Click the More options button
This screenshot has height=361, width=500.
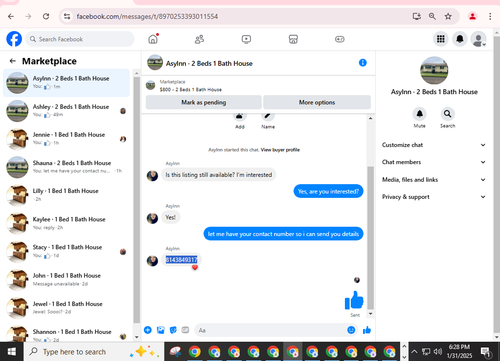point(317,102)
